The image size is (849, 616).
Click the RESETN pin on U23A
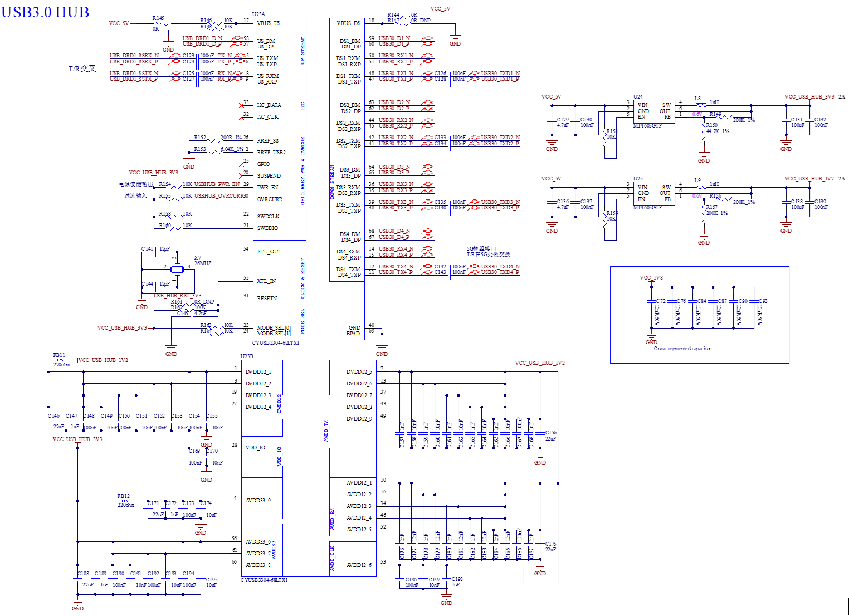tap(267, 298)
